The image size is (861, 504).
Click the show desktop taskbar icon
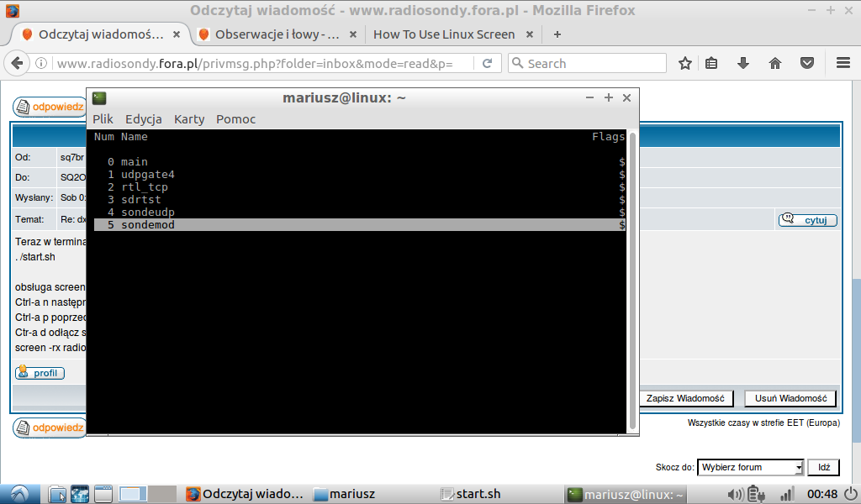click(x=103, y=494)
